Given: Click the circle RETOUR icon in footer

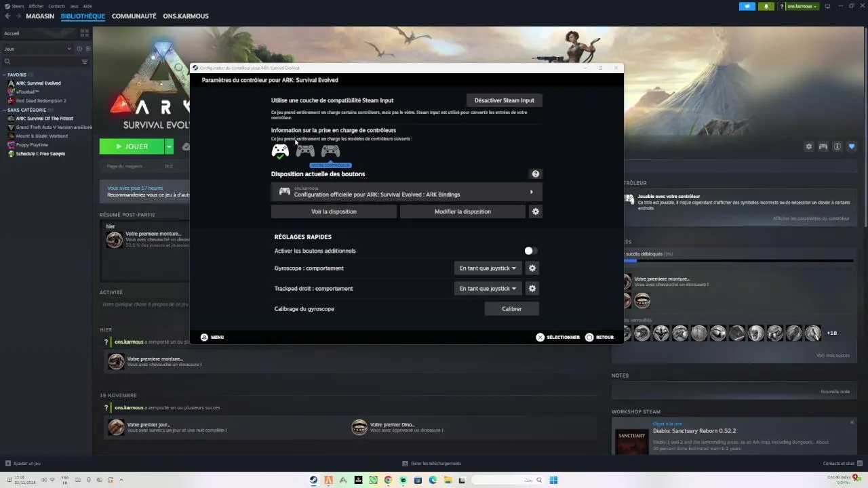Looking at the screenshot, I should point(589,337).
